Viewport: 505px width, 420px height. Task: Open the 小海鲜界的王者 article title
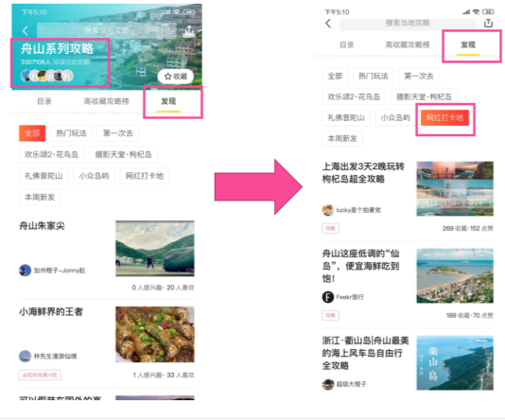[x=51, y=312]
